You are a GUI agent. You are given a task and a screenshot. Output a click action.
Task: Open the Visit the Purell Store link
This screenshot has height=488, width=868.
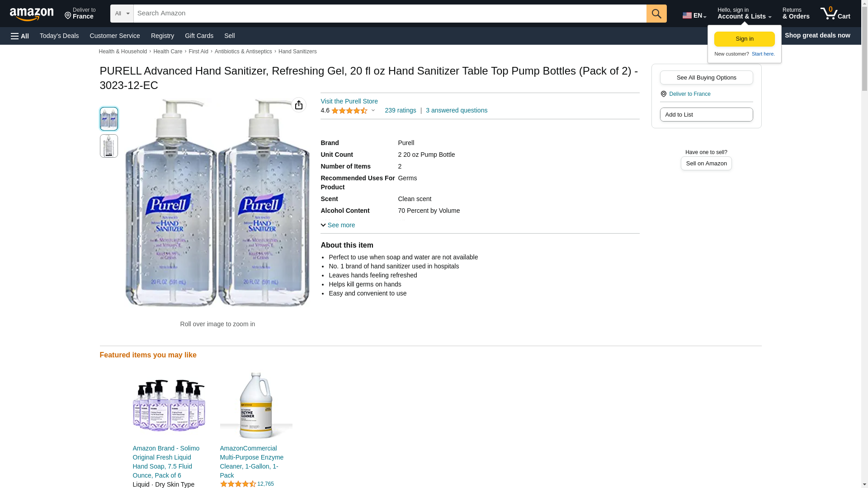(349, 101)
